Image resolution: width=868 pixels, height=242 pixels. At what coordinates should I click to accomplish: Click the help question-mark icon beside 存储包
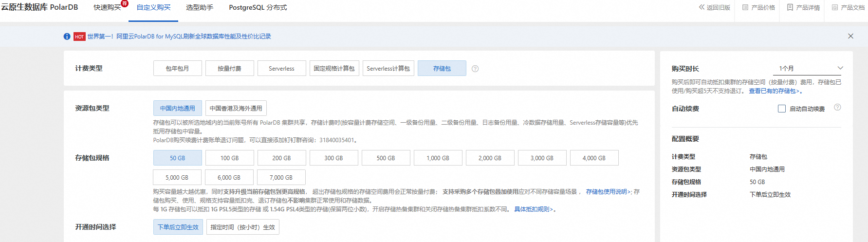tap(475, 69)
